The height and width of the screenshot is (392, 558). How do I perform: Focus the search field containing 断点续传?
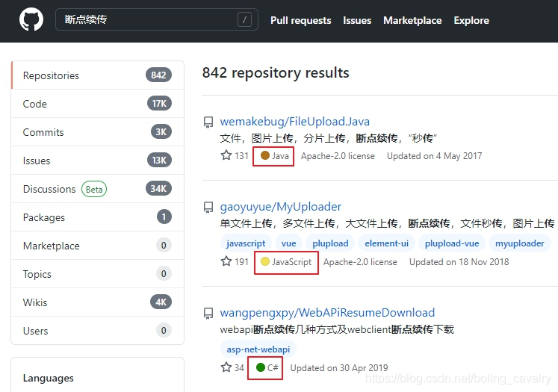click(157, 19)
